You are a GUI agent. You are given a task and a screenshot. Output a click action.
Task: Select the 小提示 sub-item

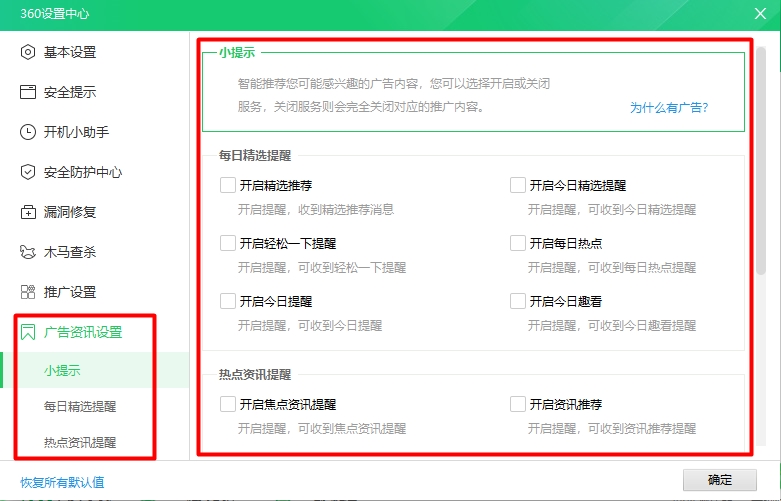[x=62, y=370]
